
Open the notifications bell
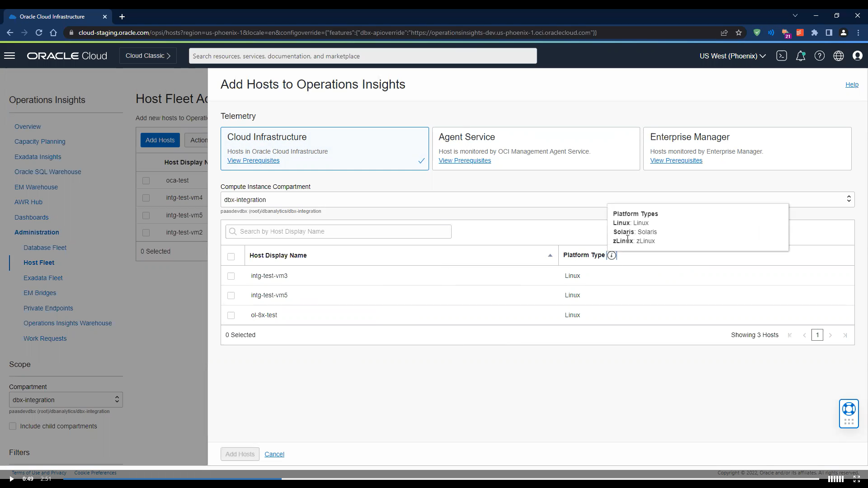(x=801, y=56)
